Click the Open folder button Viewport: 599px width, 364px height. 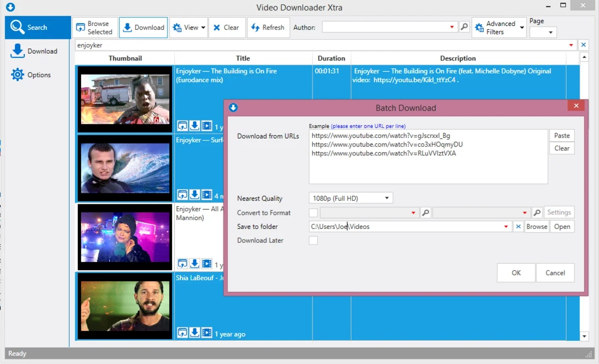(562, 227)
